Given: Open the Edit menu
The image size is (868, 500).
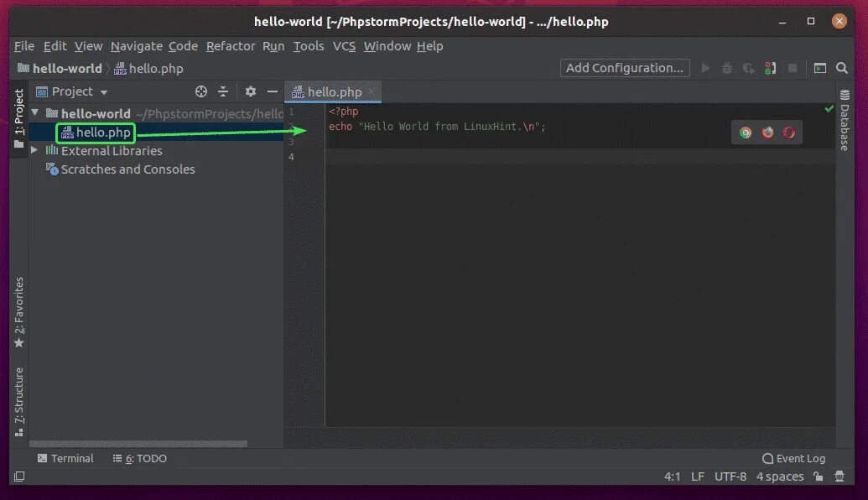Looking at the screenshot, I should coord(55,46).
